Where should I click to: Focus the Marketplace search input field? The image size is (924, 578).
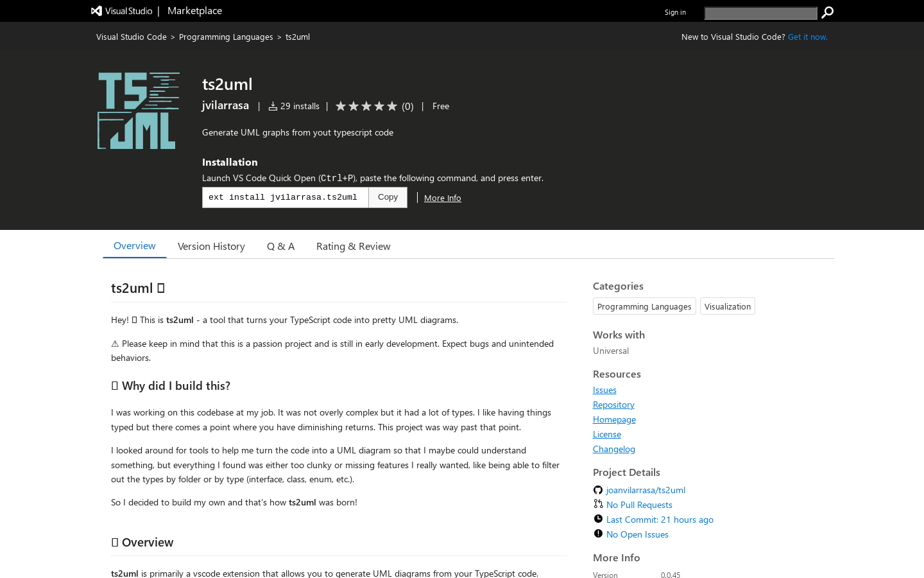[760, 13]
